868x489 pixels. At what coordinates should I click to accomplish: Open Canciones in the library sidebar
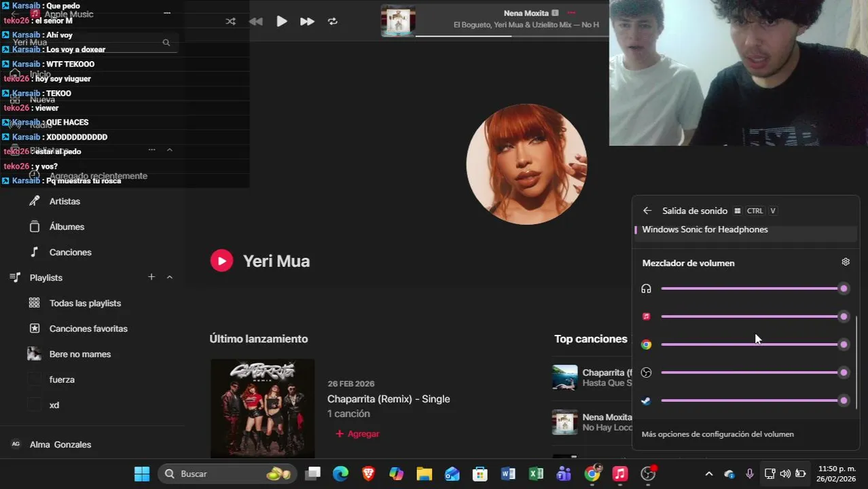(70, 252)
